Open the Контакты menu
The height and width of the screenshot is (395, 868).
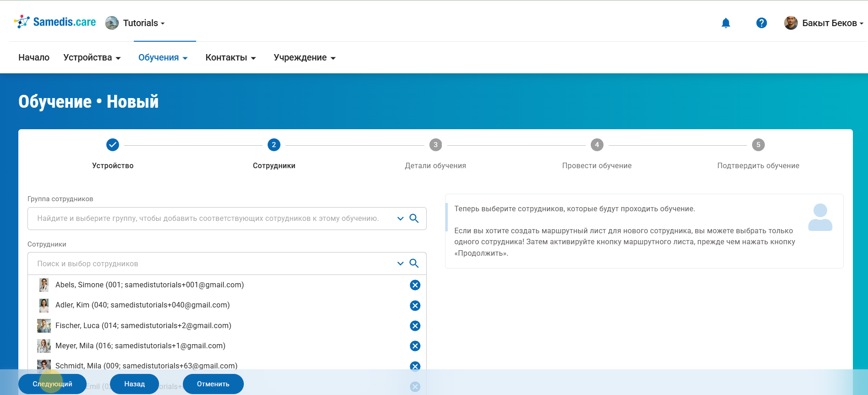pyautogui.click(x=230, y=58)
